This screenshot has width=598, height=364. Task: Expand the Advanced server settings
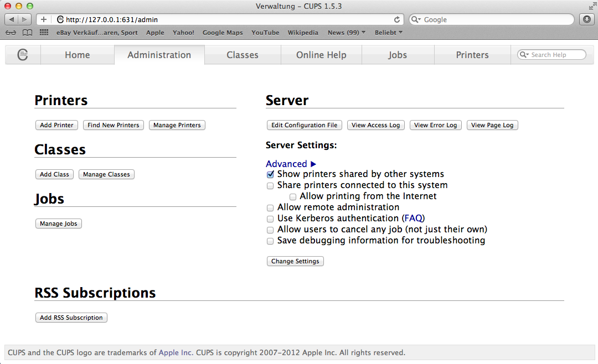tap(291, 164)
